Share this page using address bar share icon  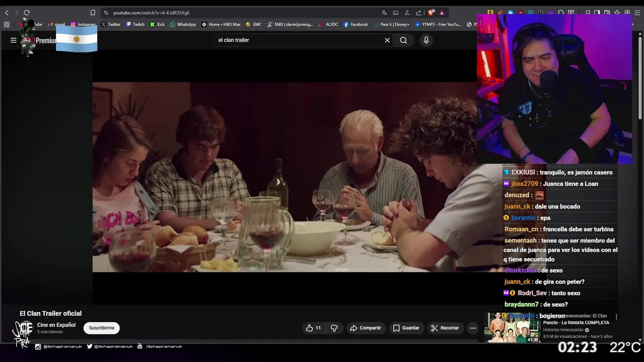coord(419,13)
